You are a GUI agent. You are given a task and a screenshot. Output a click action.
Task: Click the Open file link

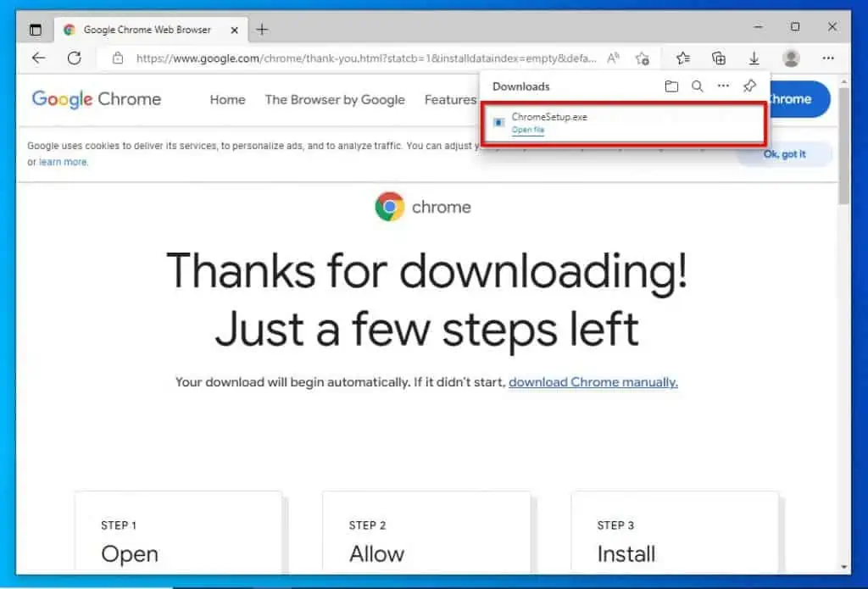(528, 130)
